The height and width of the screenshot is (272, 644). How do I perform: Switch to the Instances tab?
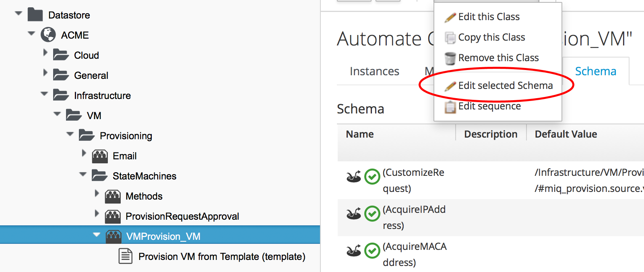(x=374, y=71)
